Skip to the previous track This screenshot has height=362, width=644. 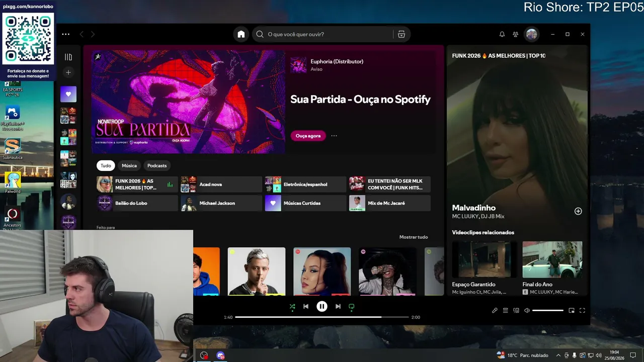(306, 306)
